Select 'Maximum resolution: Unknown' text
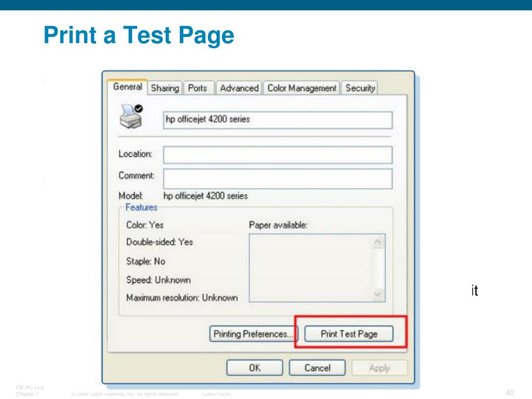Image resolution: width=532 pixels, height=399 pixels. pos(182,298)
